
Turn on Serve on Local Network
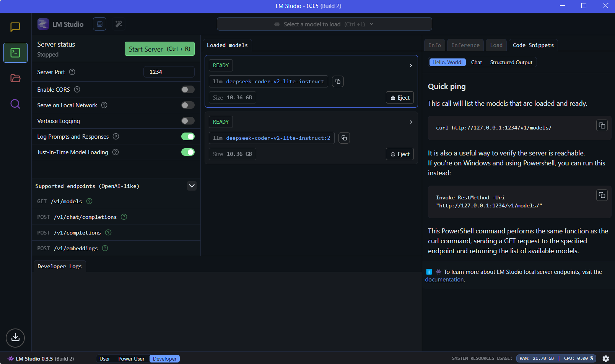(x=188, y=105)
